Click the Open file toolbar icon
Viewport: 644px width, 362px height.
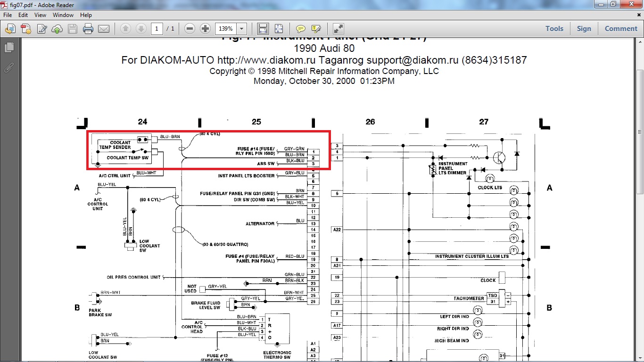tap(10, 29)
